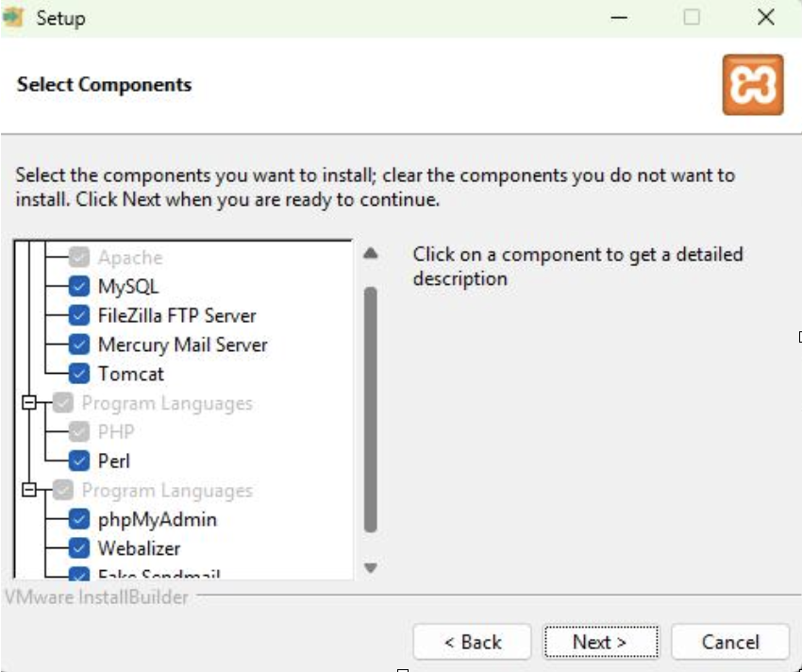Select the phpMyAdmin tree item label
This screenshot has height=672, width=802.
point(157,519)
